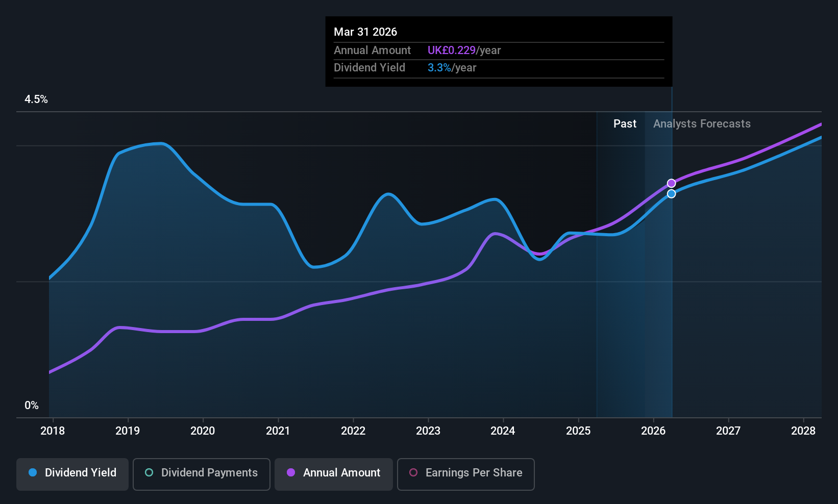Screen dimensions: 838x504
Task: Click the Mar 31 2026 tooltip date
Action: tap(365, 32)
